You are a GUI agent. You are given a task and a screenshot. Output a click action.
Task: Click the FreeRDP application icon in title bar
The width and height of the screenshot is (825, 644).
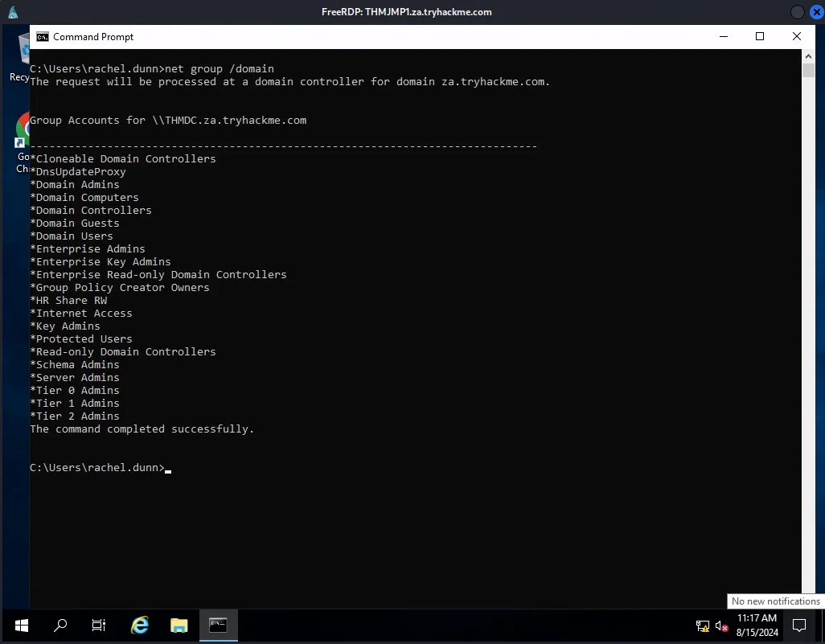click(13, 12)
